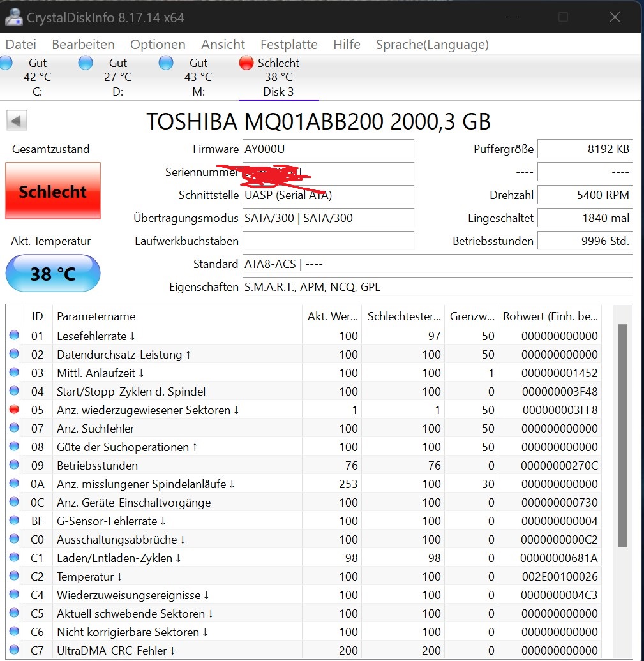The height and width of the screenshot is (661, 644).
Task: Click the CrystalDiskInfo app icon in title bar
Action: (x=13, y=17)
